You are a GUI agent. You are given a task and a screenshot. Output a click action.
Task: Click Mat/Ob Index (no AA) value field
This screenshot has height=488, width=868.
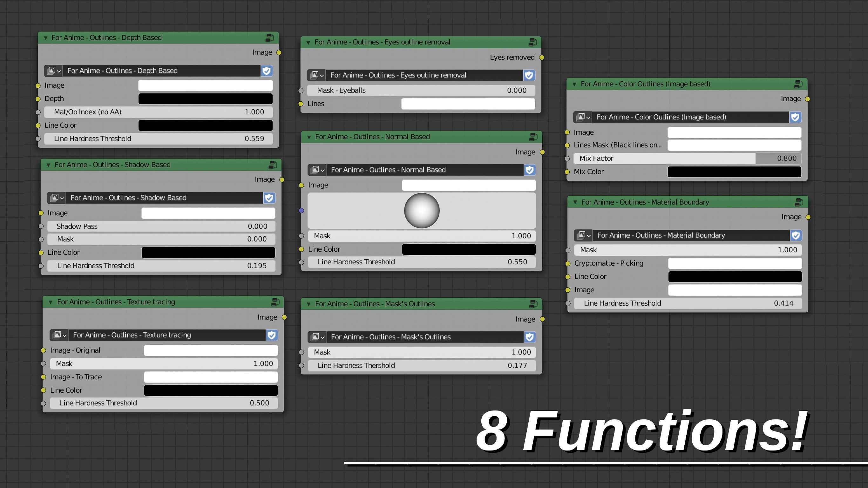(158, 112)
